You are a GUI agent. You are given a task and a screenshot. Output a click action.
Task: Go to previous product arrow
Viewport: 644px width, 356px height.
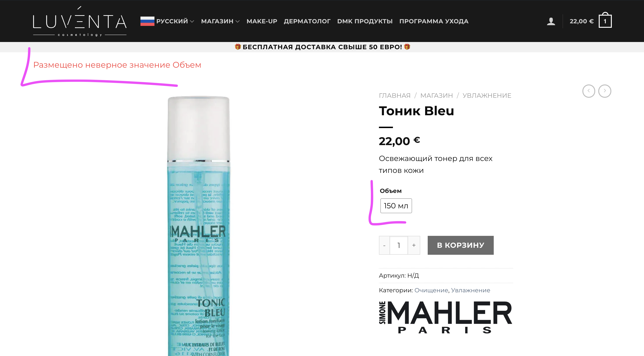[588, 91]
